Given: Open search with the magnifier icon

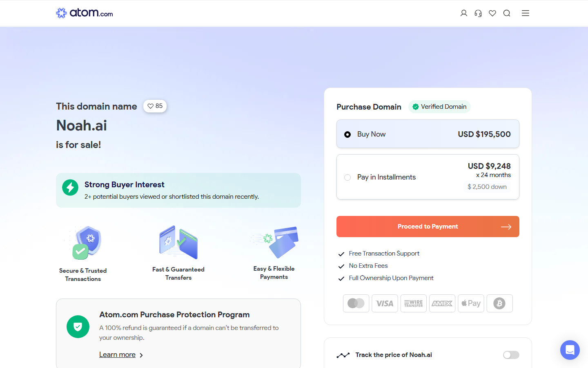Looking at the screenshot, I should pos(507,13).
